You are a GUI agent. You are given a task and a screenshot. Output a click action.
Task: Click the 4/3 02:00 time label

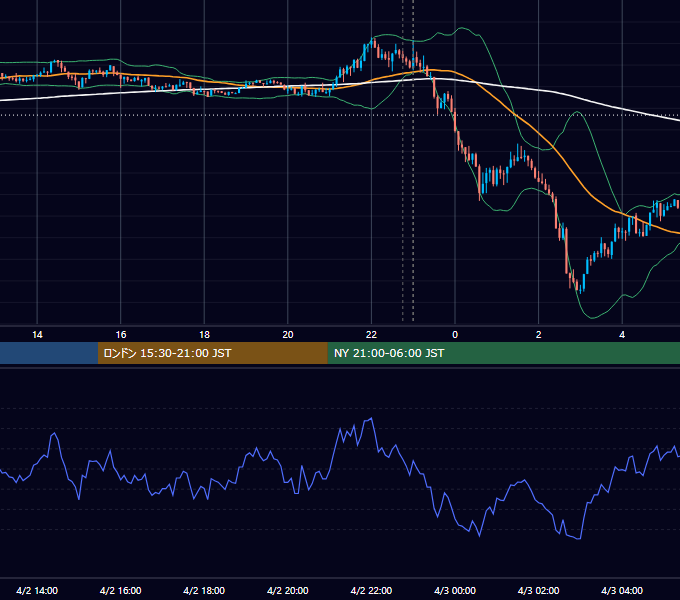pos(538,590)
